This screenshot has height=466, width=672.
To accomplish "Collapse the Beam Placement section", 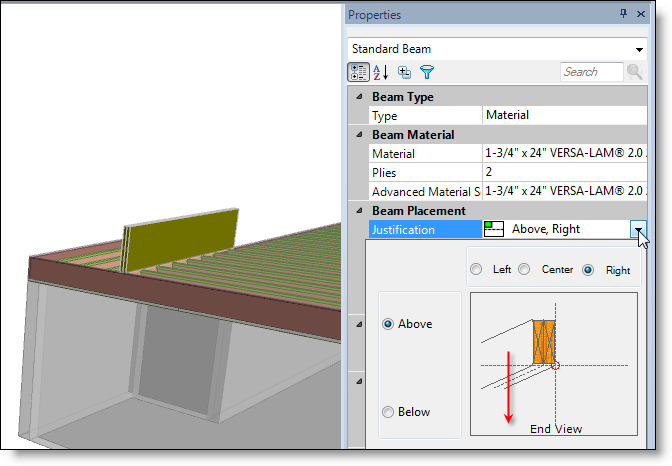I will (x=357, y=210).
